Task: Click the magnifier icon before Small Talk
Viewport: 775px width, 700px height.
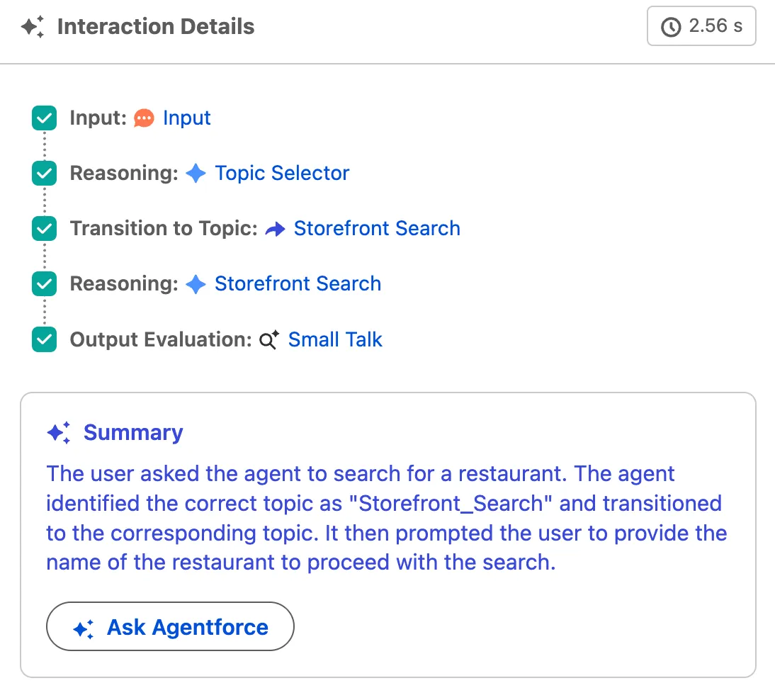Action: (x=269, y=340)
